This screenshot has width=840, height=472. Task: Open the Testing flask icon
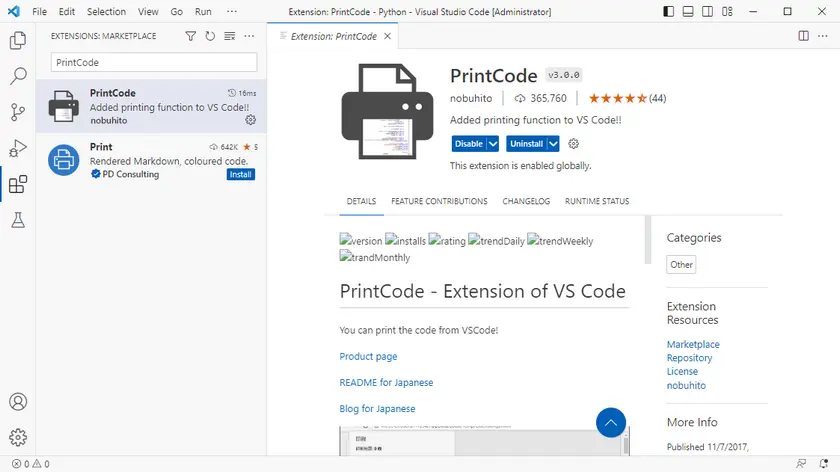tap(18, 220)
